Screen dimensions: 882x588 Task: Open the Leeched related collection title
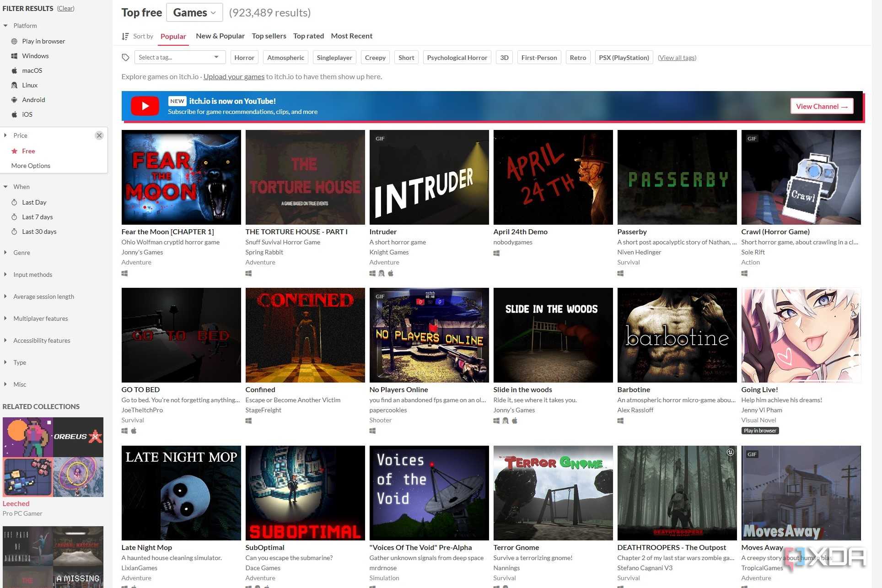coord(16,503)
